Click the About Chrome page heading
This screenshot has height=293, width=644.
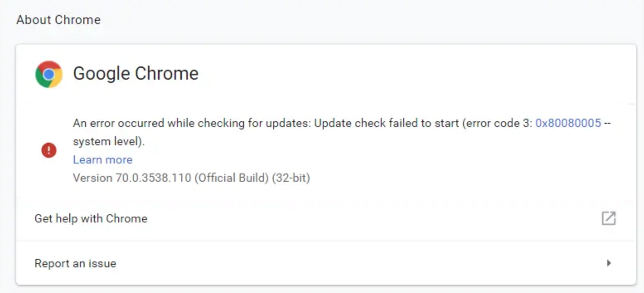pos(58,20)
